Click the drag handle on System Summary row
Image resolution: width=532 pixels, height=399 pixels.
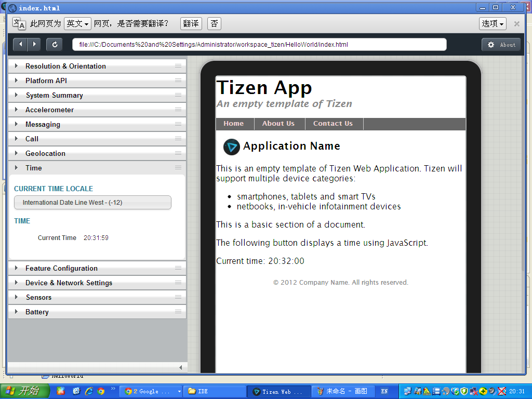click(178, 95)
